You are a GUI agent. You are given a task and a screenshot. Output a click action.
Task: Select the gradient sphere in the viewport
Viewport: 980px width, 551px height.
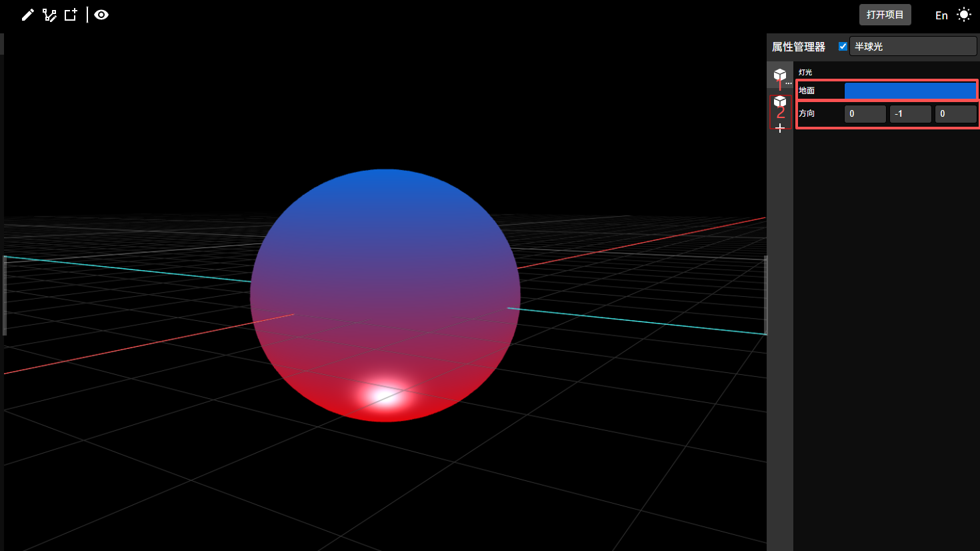[385, 296]
